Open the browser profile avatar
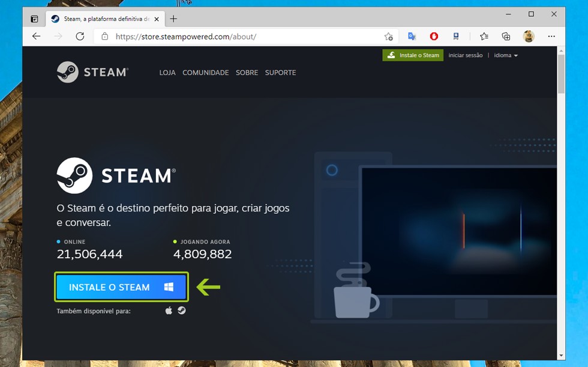This screenshot has width=588, height=367. coord(529,36)
